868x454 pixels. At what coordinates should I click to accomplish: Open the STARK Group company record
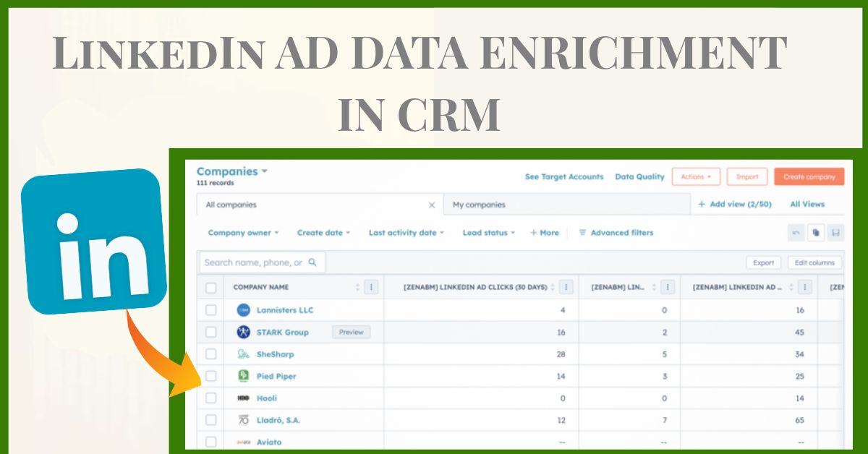coord(283,333)
